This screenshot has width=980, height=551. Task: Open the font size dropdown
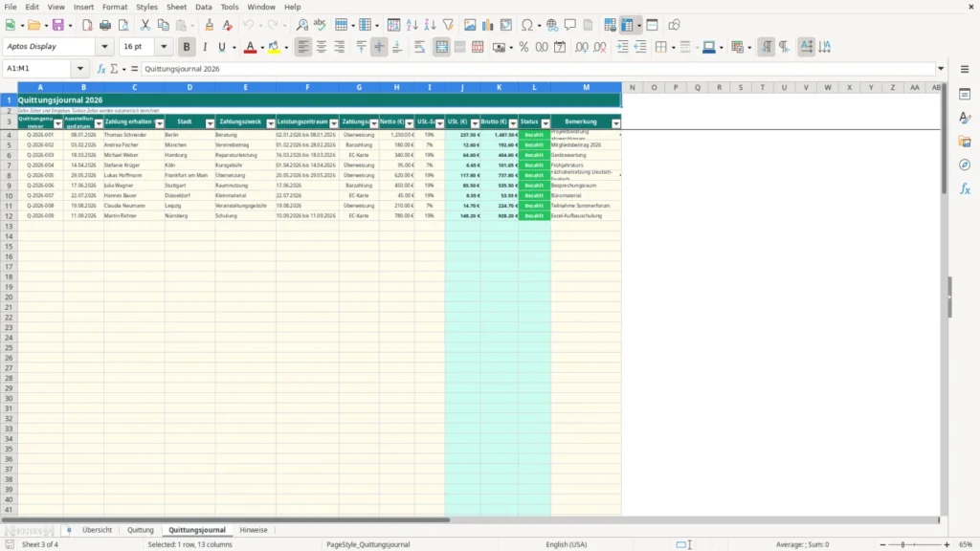point(164,47)
